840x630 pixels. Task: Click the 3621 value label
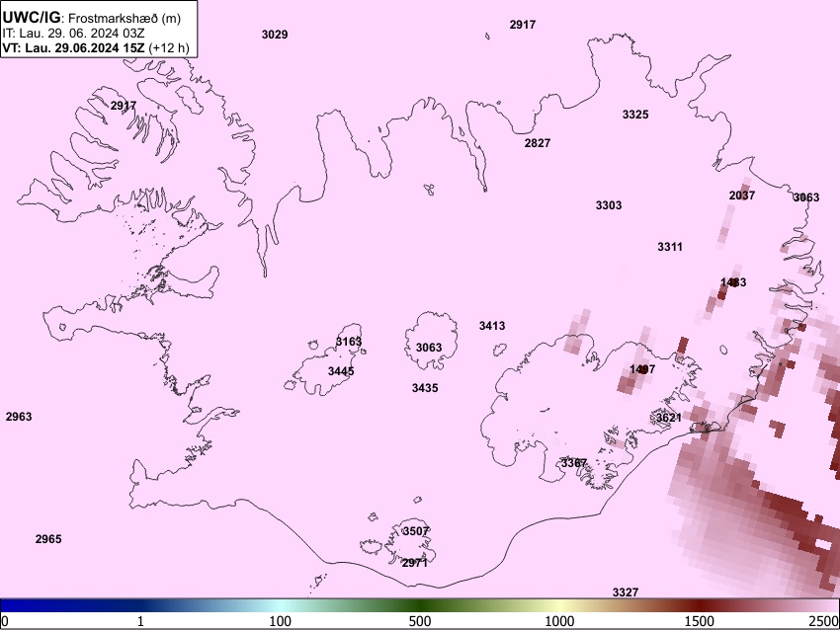(669, 418)
